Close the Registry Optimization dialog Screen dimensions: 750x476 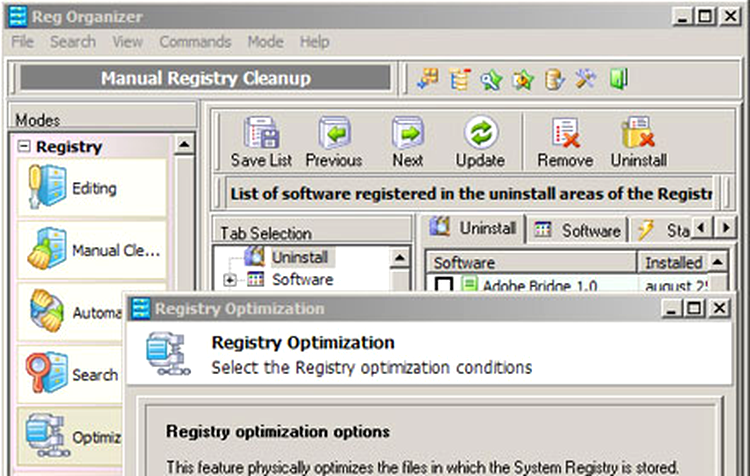(719, 309)
